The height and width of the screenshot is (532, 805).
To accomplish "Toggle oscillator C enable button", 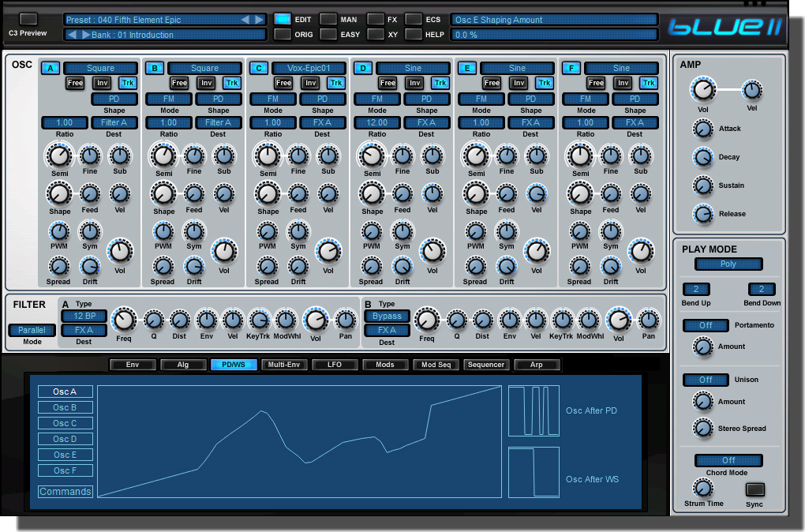I will click(x=259, y=68).
